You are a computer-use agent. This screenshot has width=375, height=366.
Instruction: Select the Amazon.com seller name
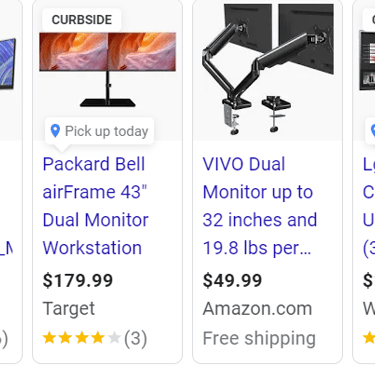[257, 309]
